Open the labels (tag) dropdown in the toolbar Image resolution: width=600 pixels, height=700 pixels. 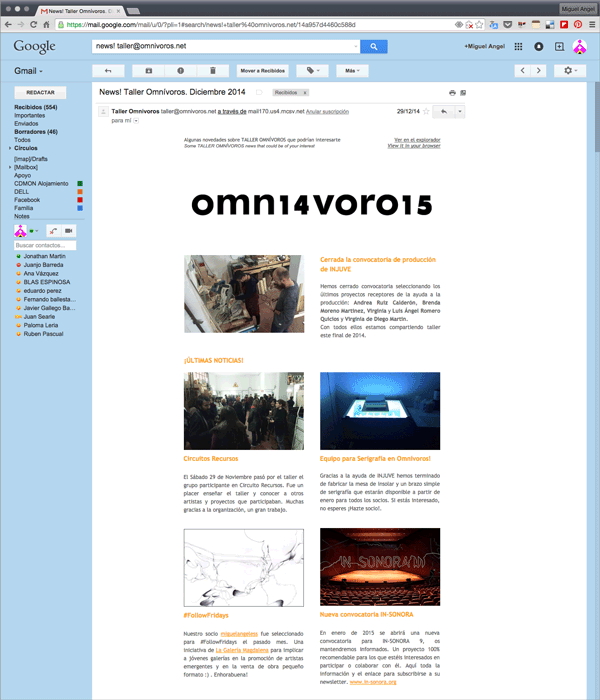(x=315, y=71)
